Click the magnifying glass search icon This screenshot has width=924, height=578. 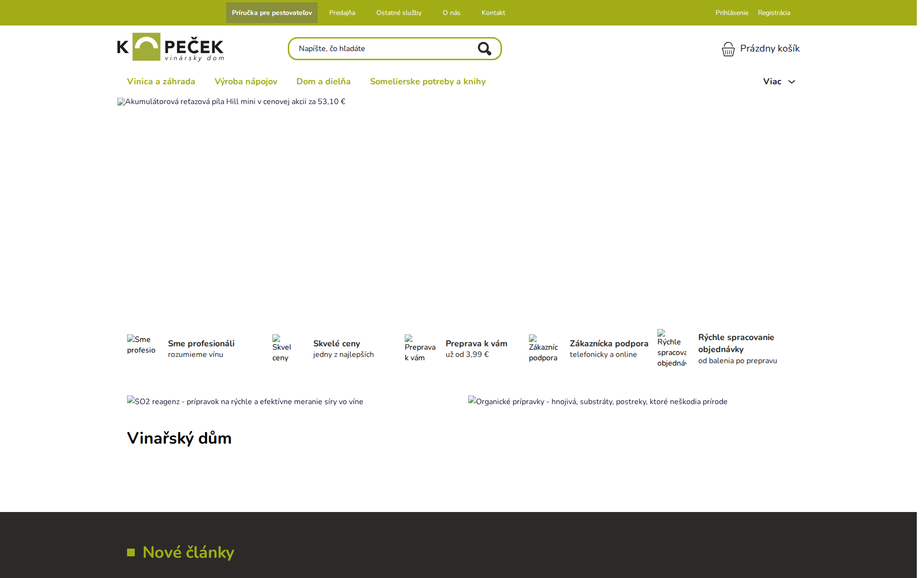point(484,49)
